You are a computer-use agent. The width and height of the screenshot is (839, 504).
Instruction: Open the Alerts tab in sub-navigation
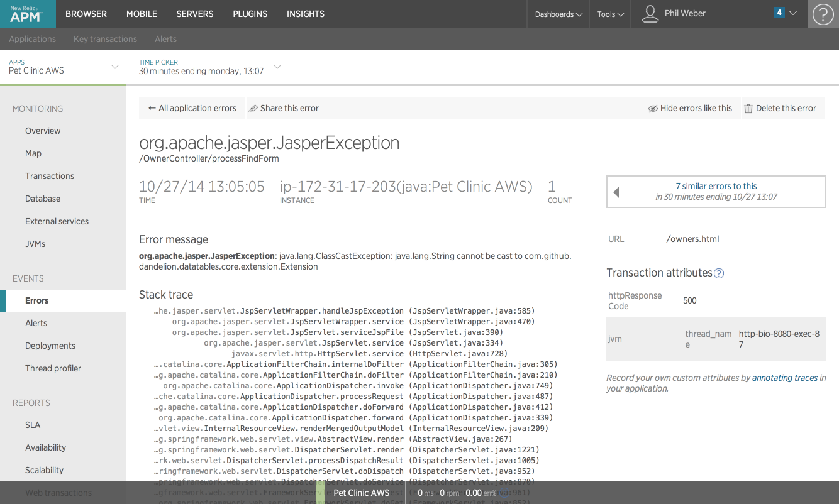pos(165,39)
